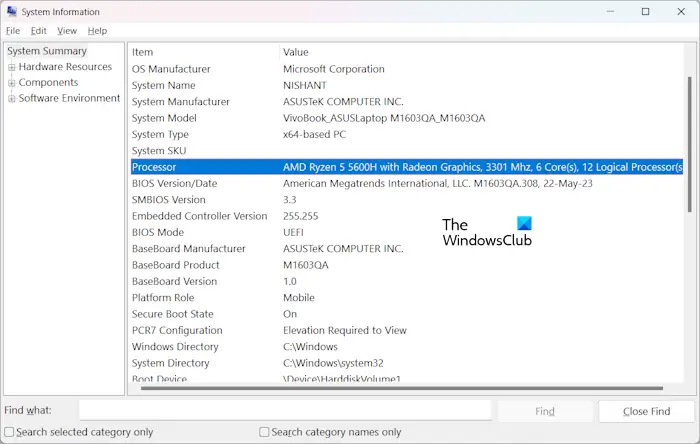Click the value NISHANT
Screen dimensions: 700x444
(305, 85)
